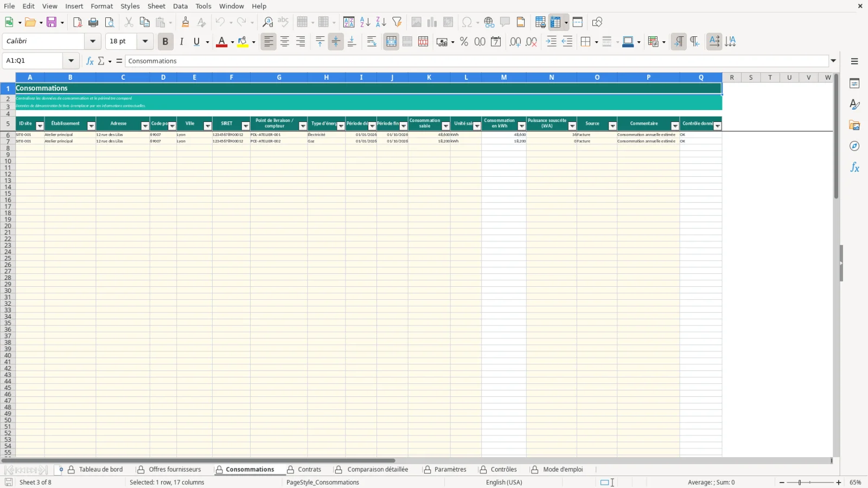Toggle Merge and Center Cells
868x488 pixels.
coord(391,42)
